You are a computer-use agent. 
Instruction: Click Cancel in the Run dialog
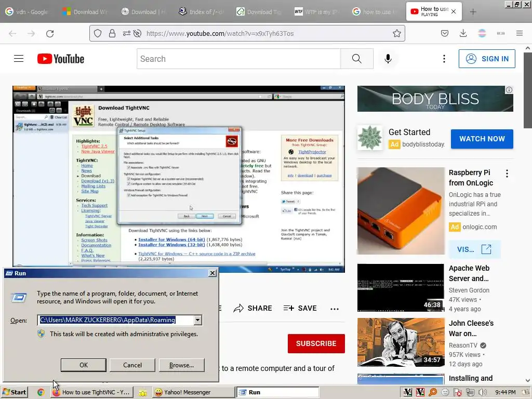point(132,365)
